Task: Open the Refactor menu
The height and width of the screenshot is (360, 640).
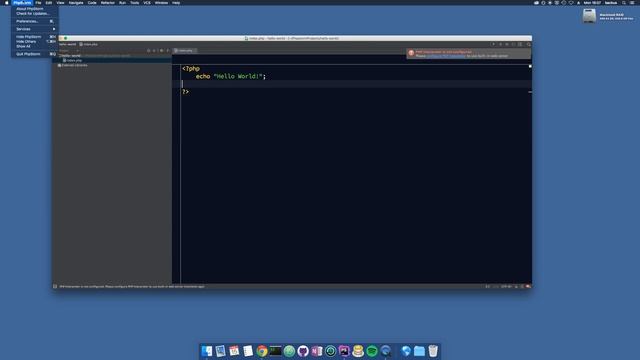Action: (x=108, y=2)
